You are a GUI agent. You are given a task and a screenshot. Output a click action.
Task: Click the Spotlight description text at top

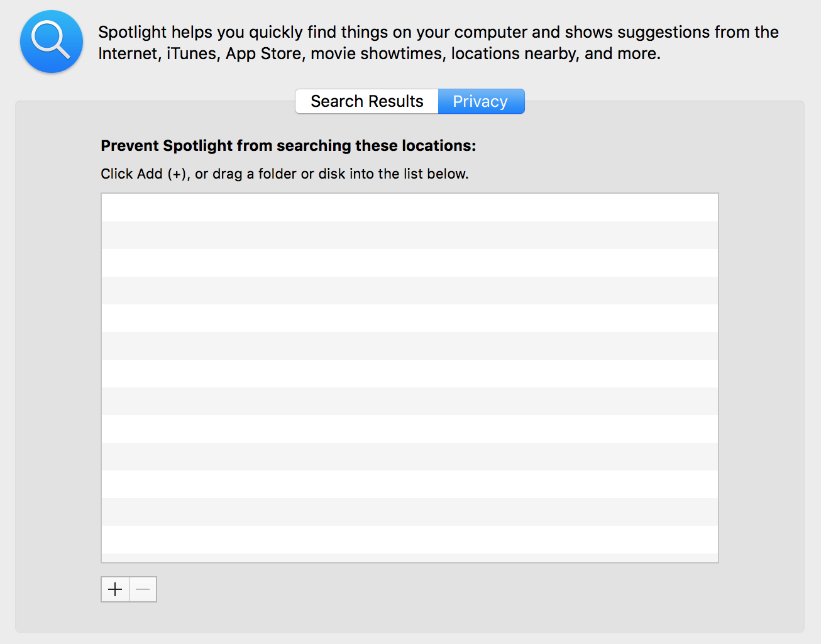[438, 43]
